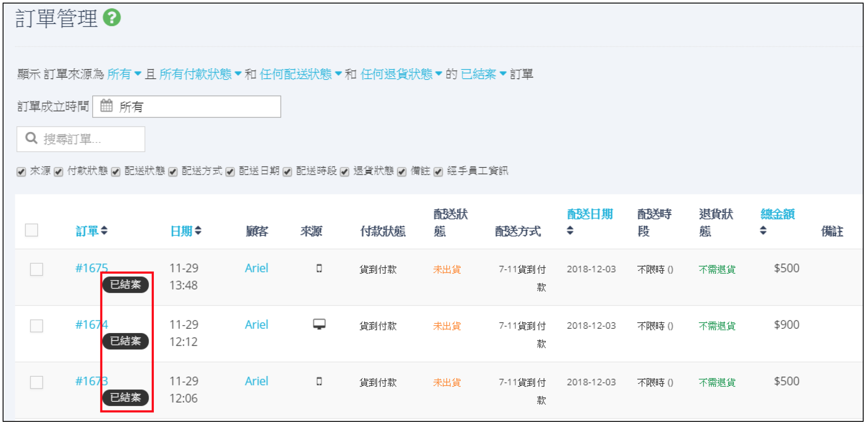Click the 2018-12-03 delivery date of order #1673
Viewport: 868px width, 424px height.
[591, 382]
